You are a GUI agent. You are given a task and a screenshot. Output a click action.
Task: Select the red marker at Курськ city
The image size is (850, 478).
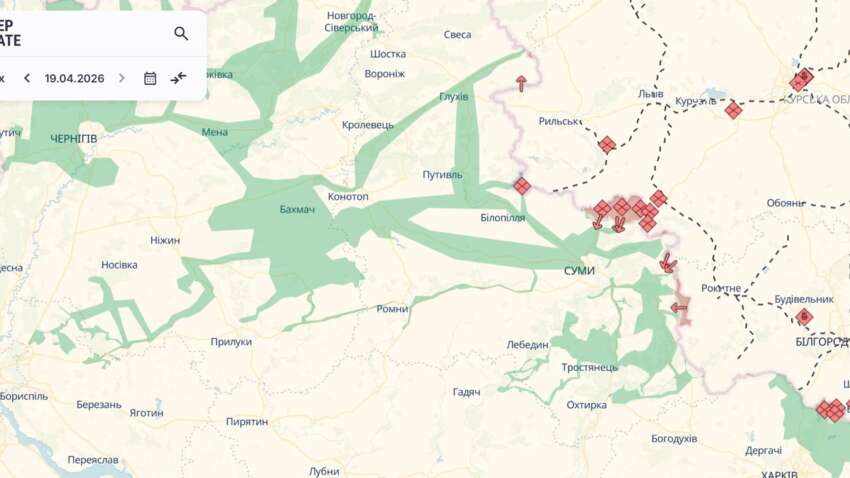pyautogui.click(x=801, y=80)
